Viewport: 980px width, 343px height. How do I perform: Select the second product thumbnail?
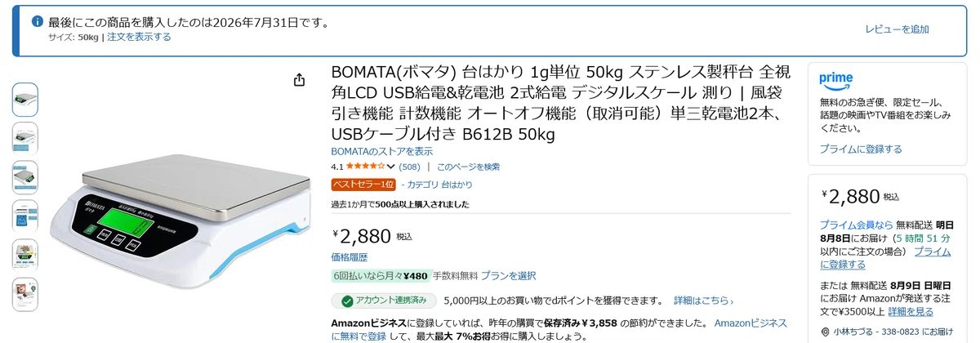tap(24, 138)
